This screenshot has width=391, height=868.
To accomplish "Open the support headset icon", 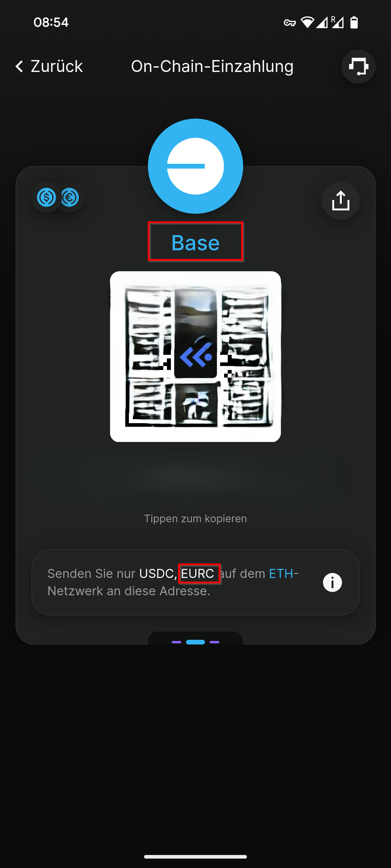I will coord(358,67).
